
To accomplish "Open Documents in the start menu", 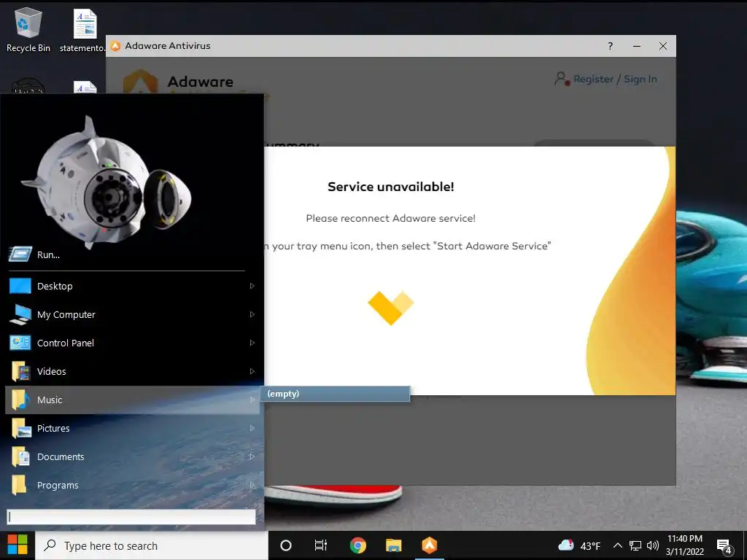I will tap(133, 456).
